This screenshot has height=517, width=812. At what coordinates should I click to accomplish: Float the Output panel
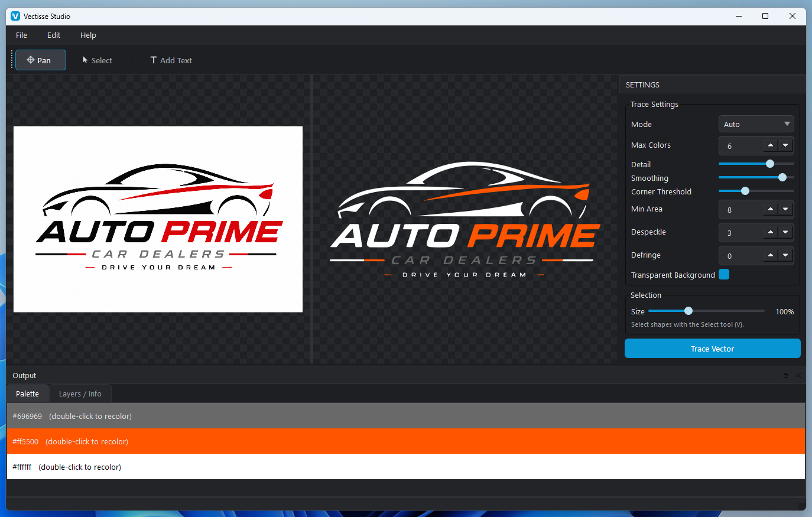785,375
